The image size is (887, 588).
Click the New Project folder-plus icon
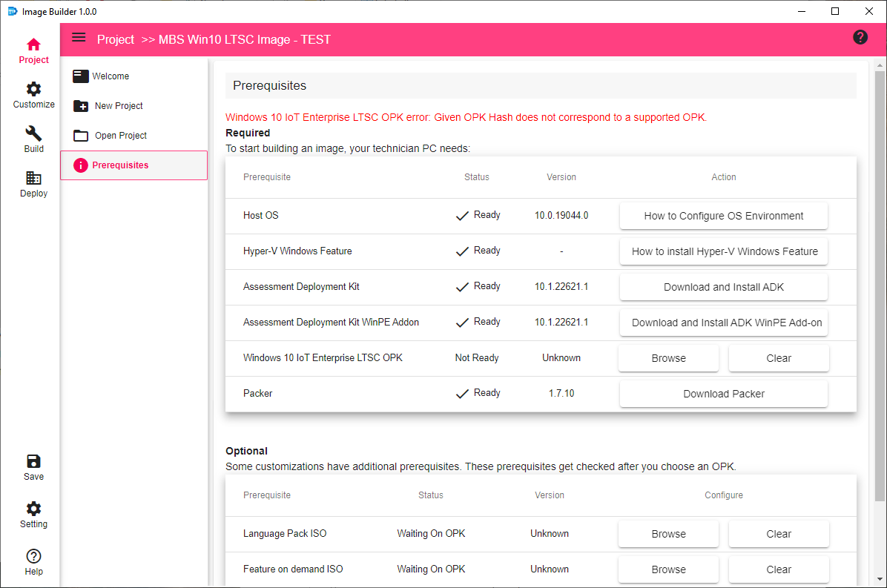click(80, 106)
